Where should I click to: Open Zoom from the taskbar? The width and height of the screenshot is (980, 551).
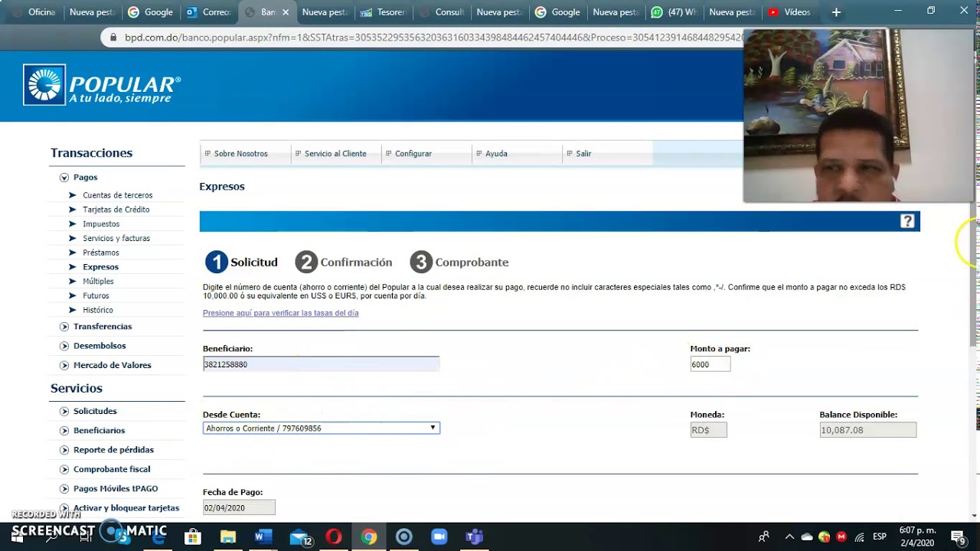point(439,537)
